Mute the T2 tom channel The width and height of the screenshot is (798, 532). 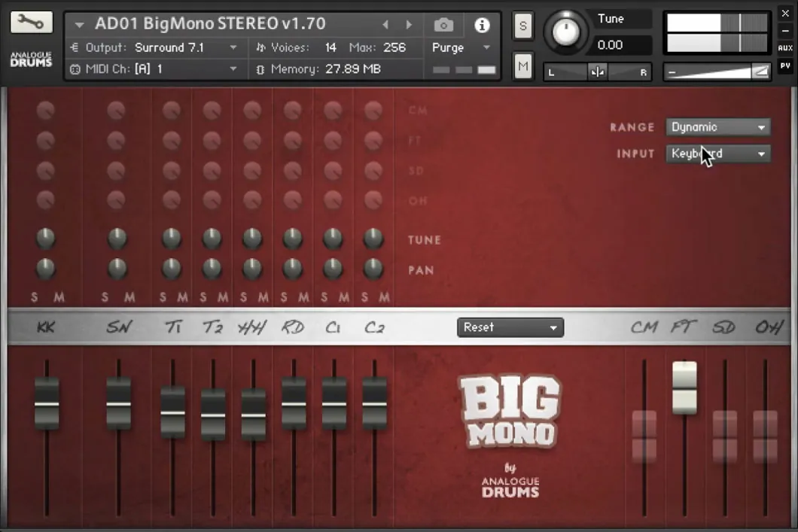223,297
